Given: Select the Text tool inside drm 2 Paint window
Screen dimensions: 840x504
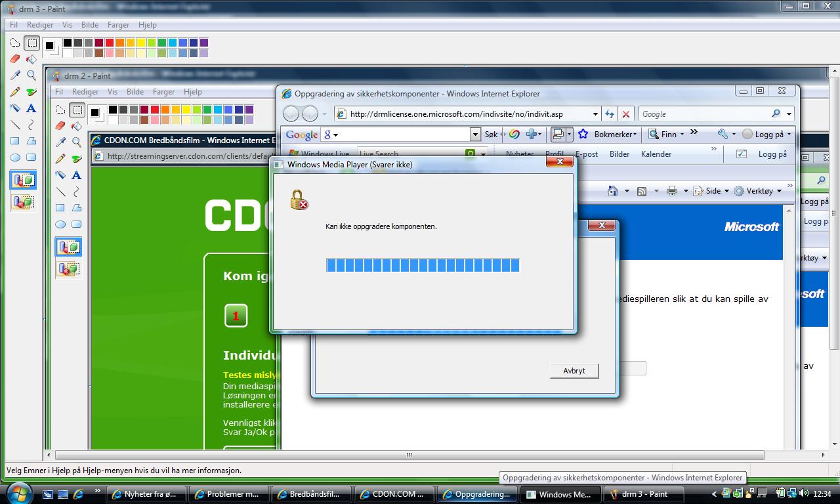Looking at the screenshot, I should click(x=76, y=175).
